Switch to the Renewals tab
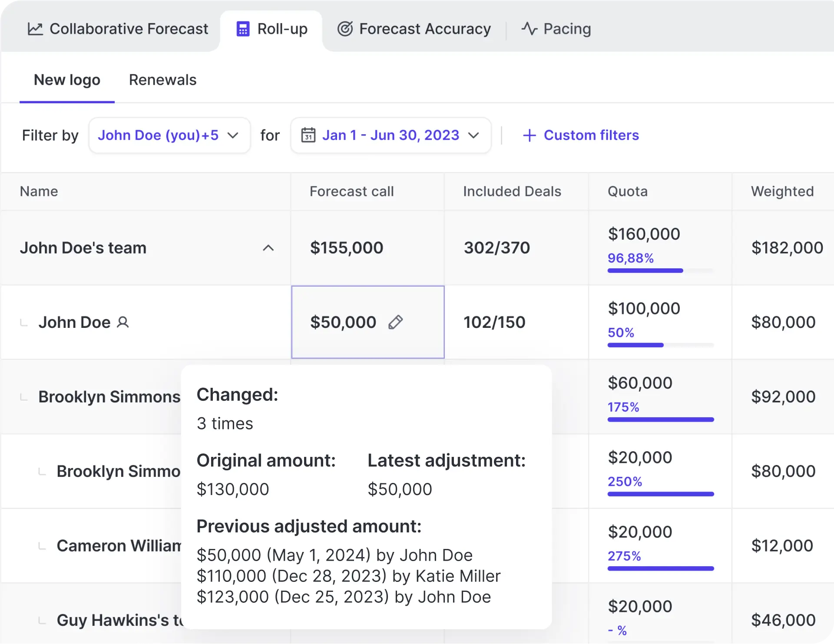This screenshot has width=834, height=644. pos(162,80)
